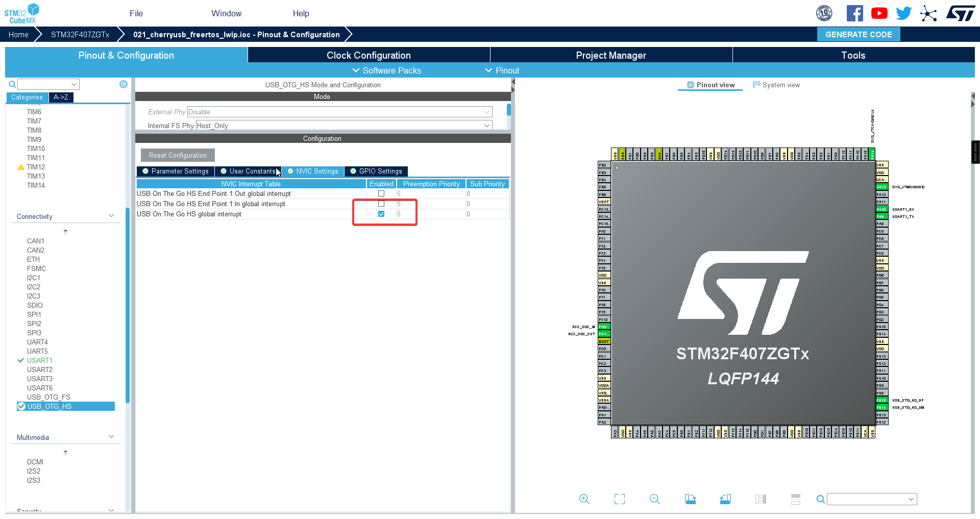
Task: Disable USB On The Go HS global interrupt
Action: 381,214
